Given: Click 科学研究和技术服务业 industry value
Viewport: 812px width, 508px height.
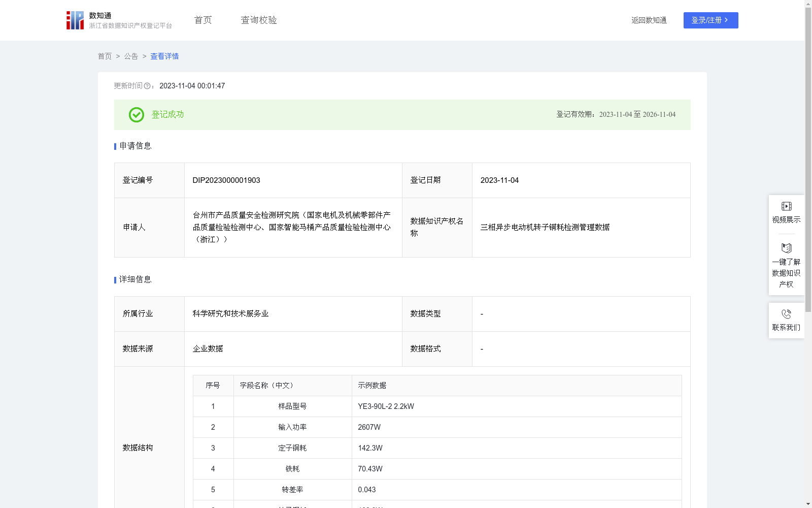Looking at the screenshot, I should coord(230,314).
